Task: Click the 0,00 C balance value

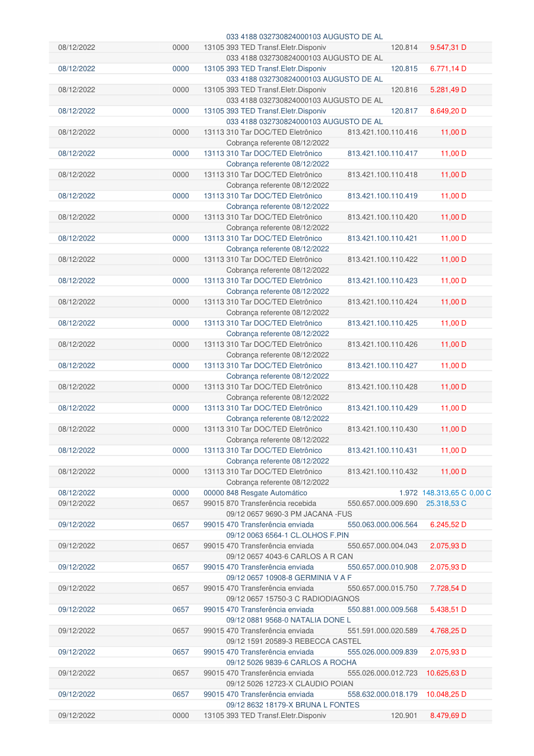Action: click(x=481, y=493)
